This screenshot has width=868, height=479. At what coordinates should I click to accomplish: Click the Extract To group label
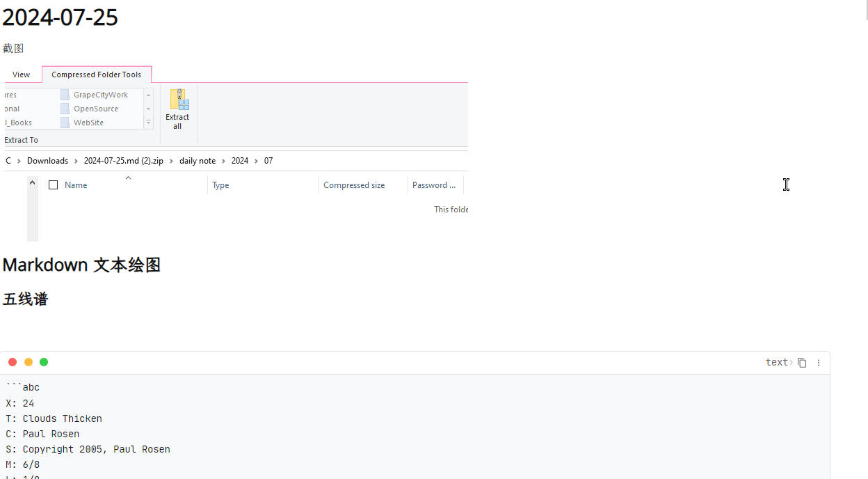tap(22, 140)
